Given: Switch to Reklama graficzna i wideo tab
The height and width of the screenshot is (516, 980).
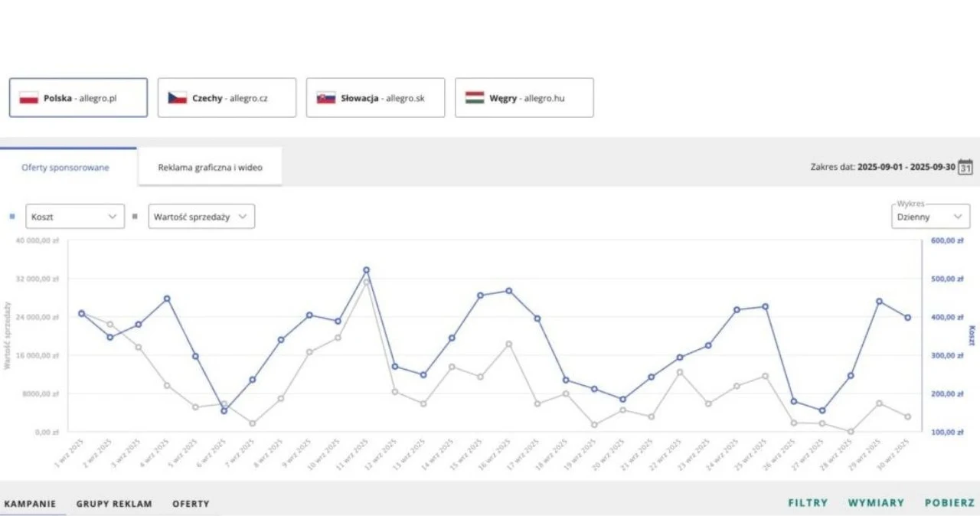Looking at the screenshot, I should pyautogui.click(x=210, y=167).
